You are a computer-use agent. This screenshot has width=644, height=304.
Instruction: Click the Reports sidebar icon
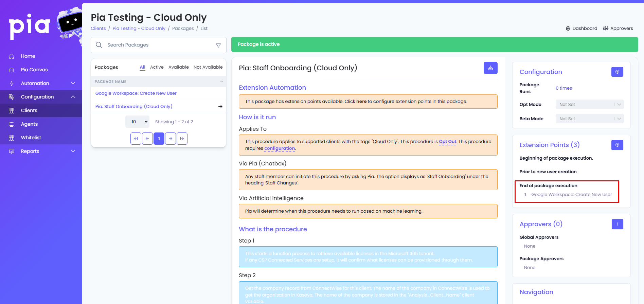pos(12,151)
